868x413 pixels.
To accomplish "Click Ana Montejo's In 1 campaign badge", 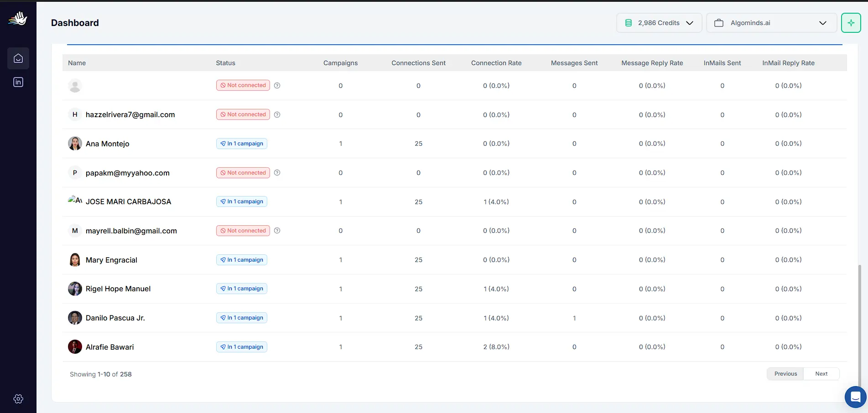I will click(242, 144).
